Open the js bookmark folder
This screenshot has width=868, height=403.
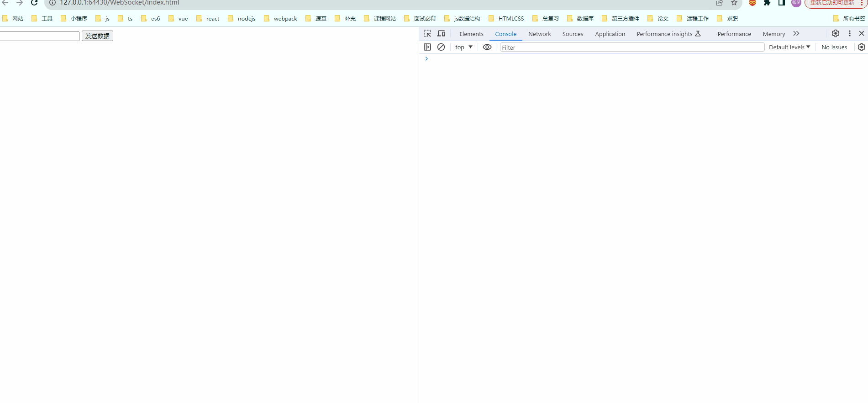click(103, 18)
